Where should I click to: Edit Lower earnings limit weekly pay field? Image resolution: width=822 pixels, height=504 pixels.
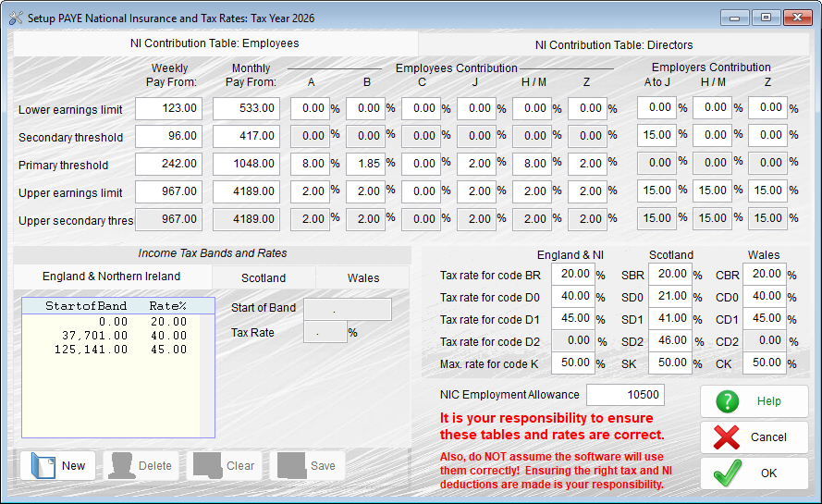(x=168, y=108)
